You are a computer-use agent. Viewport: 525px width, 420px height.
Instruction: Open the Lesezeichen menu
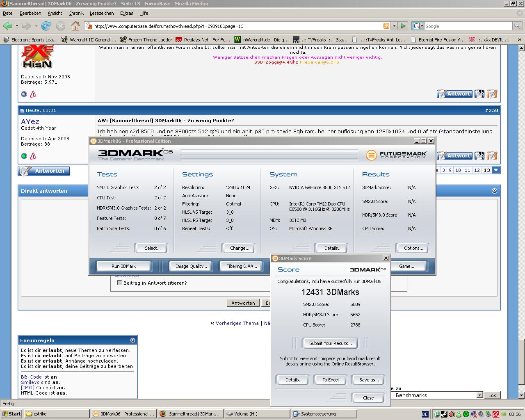102,13
